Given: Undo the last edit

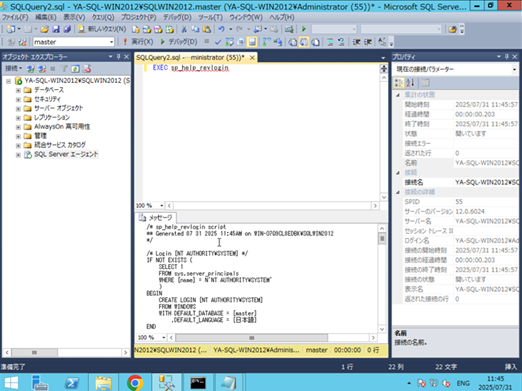Looking at the screenshot, I should coord(221,29).
